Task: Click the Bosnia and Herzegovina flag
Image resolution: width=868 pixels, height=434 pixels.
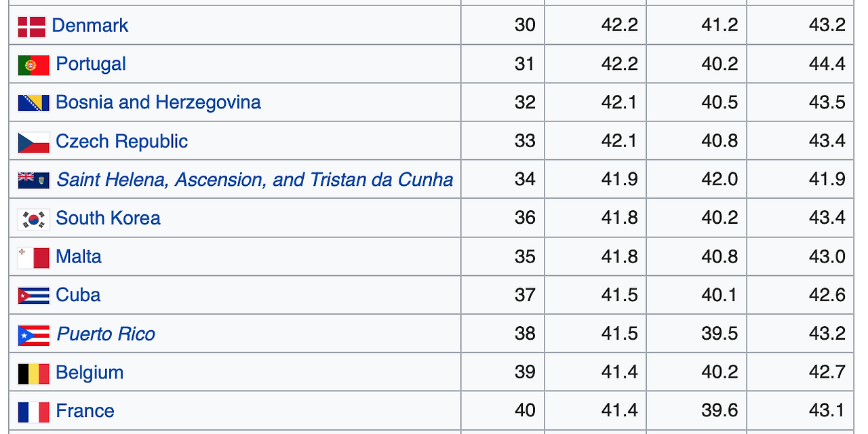Action: point(33,103)
